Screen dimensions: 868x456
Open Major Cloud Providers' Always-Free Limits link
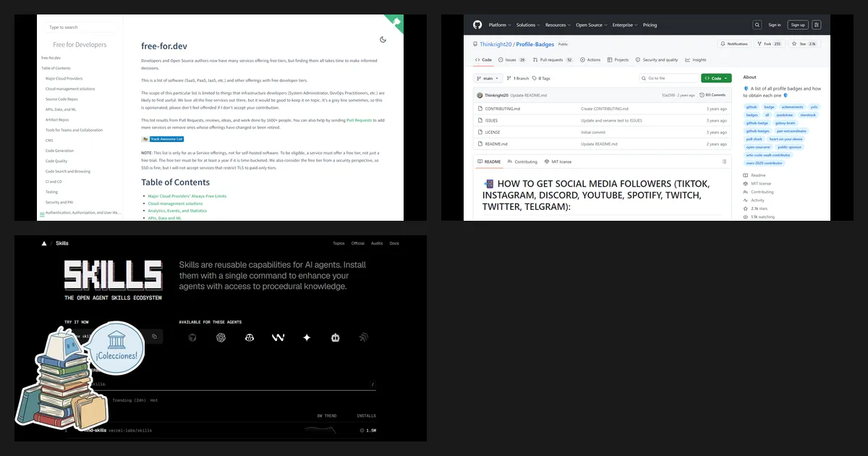point(187,196)
